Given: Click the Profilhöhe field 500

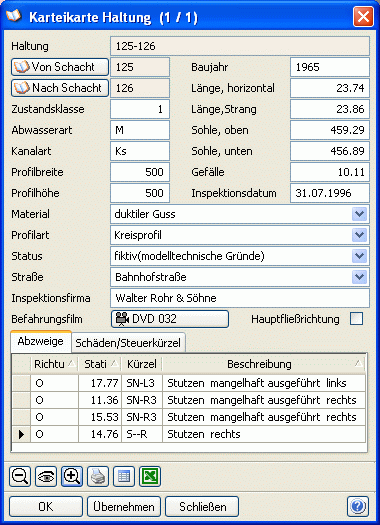Looking at the screenshot, I should coord(140,193).
